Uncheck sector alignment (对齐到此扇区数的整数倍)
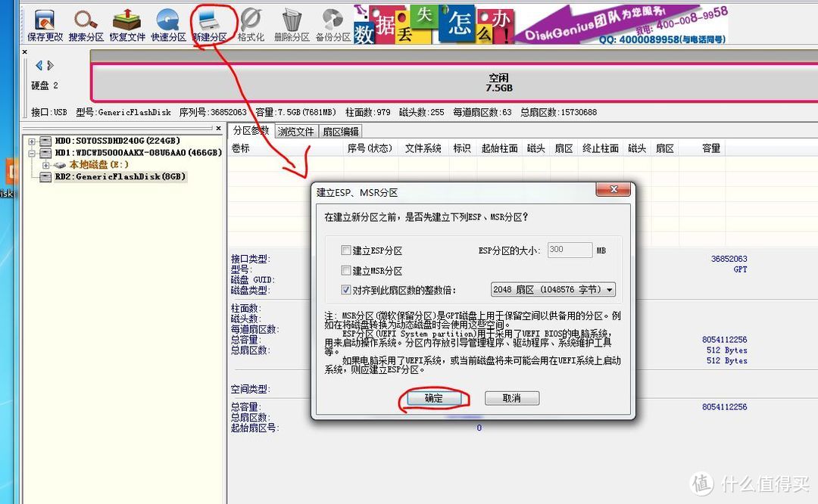 click(x=345, y=289)
